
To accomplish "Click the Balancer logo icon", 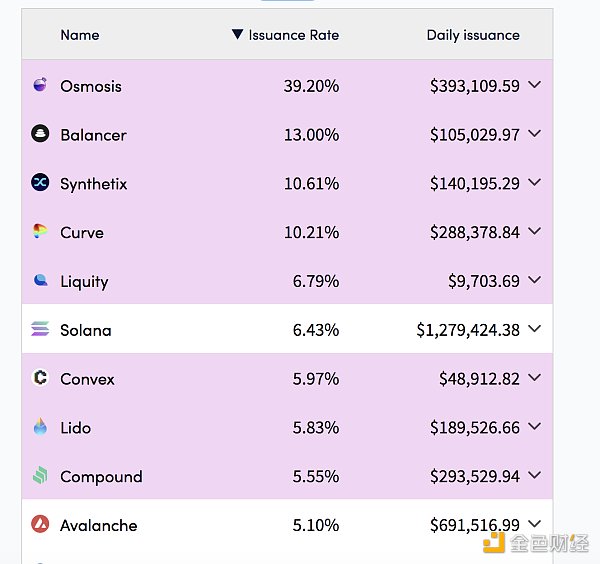I will 40,135.
